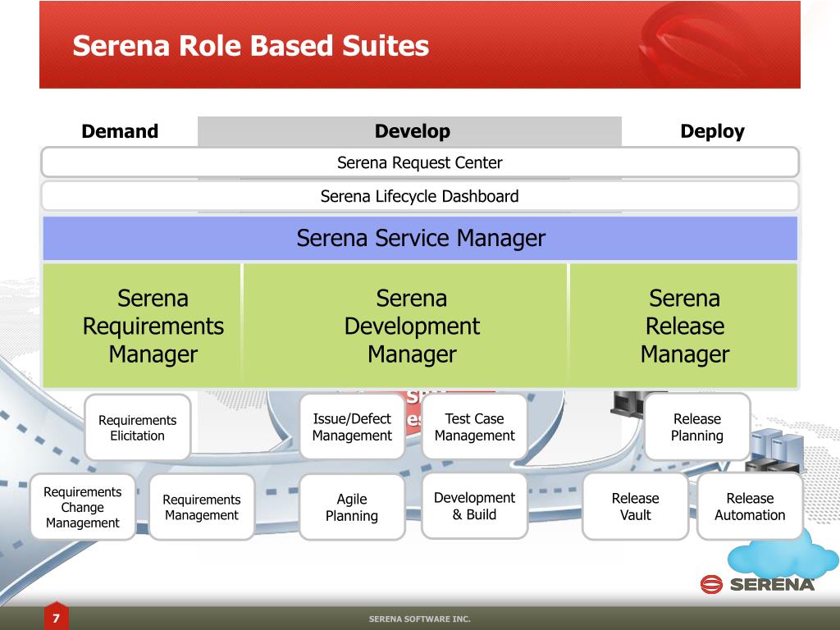
Task: Click the Release Vault box
Action: 636,506
